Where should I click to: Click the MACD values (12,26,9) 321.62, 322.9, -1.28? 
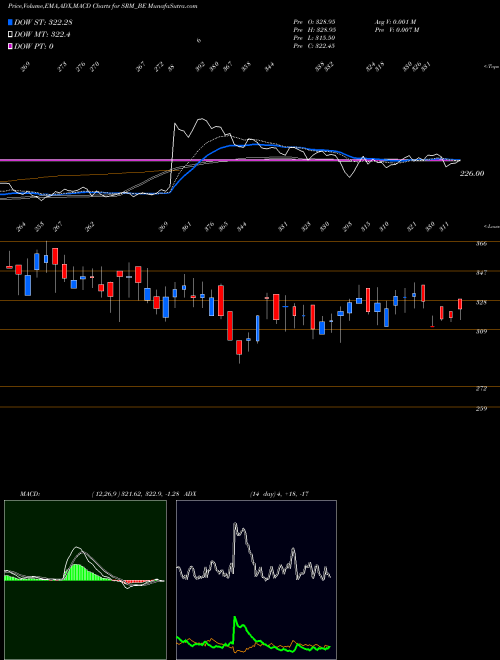tap(136, 493)
